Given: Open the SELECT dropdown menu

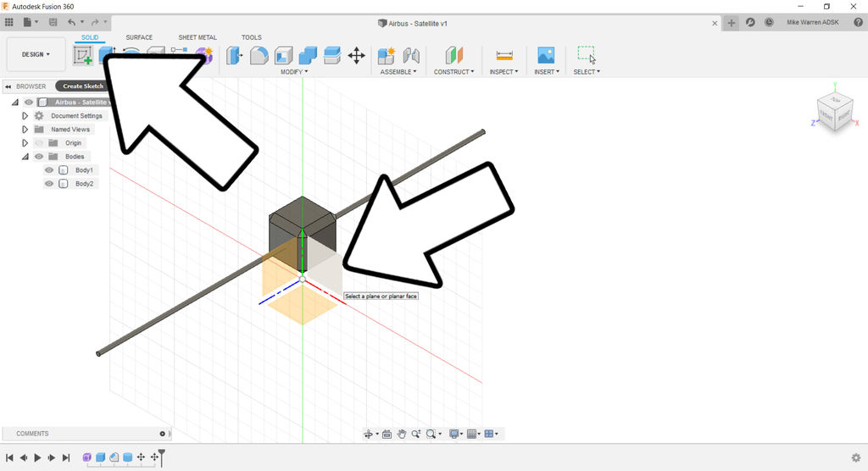Looking at the screenshot, I should tap(587, 72).
